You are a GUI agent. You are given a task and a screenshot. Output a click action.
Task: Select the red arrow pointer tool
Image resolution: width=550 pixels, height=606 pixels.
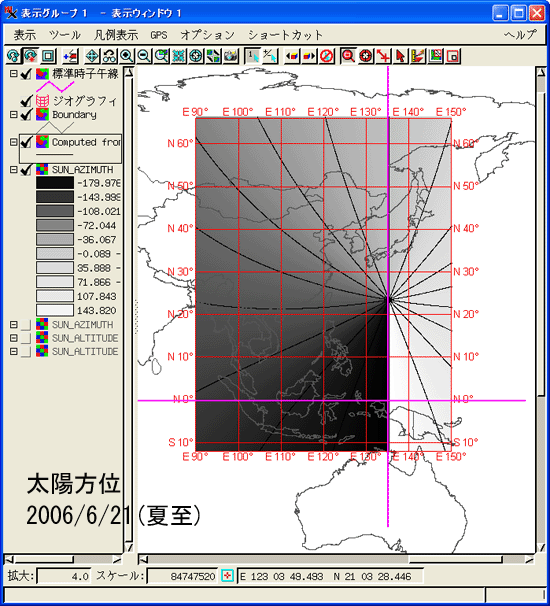(x=400, y=56)
